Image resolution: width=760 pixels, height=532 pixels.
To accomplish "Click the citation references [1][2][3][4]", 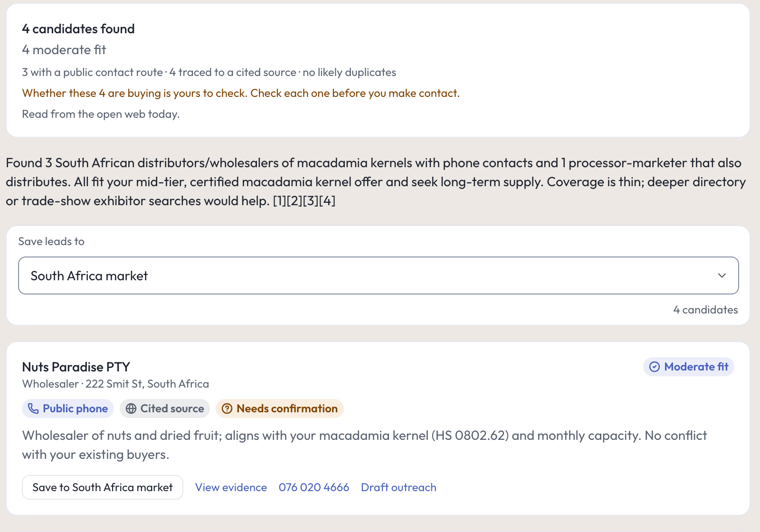I will pyautogui.click(x=304, y=201).
